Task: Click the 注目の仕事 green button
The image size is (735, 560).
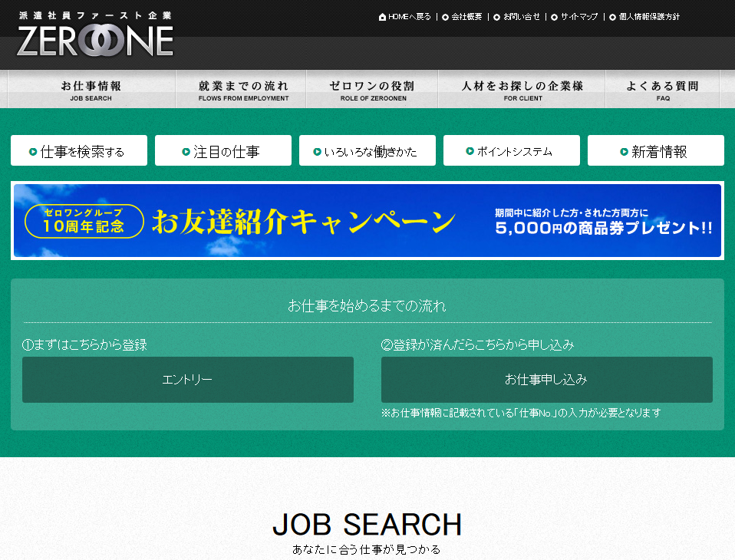Action: point(222,150)
